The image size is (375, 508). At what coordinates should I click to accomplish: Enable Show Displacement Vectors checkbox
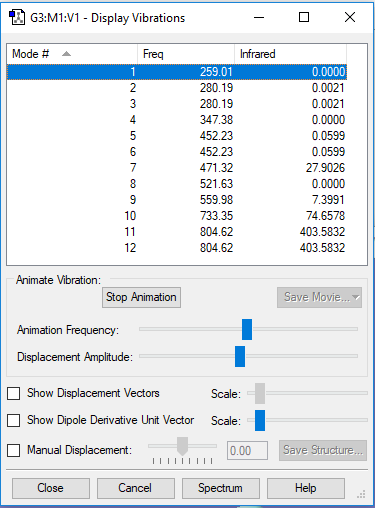coord(14,393)
